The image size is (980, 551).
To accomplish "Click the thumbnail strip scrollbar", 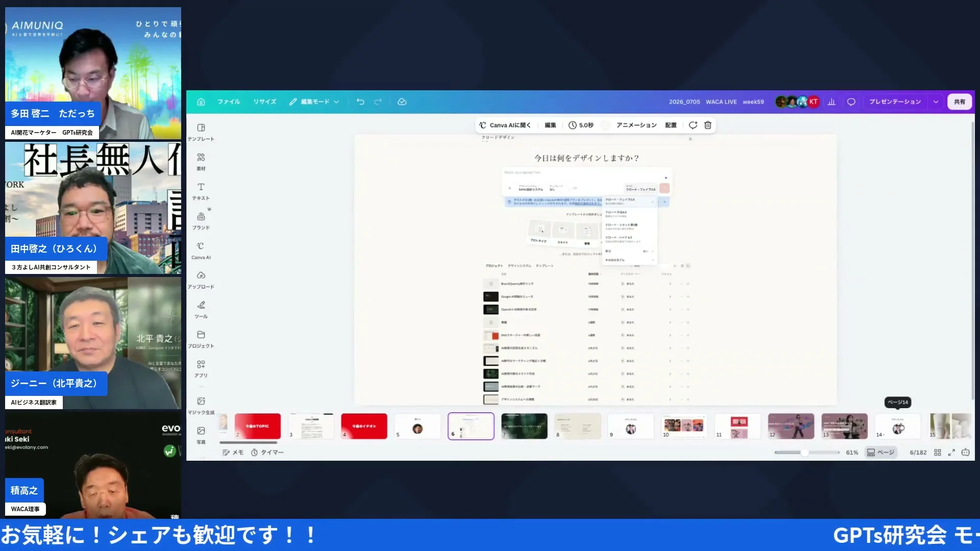I will pos(248,442).
